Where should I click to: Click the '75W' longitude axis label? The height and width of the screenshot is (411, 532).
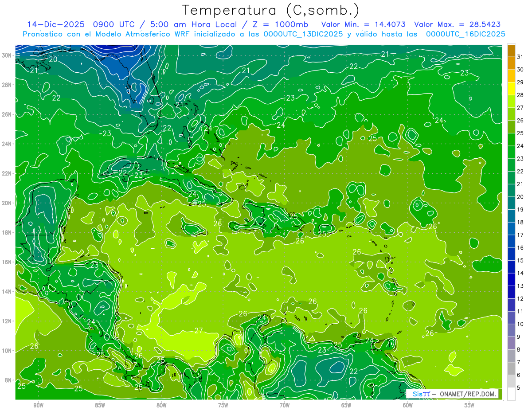[223, 405]
